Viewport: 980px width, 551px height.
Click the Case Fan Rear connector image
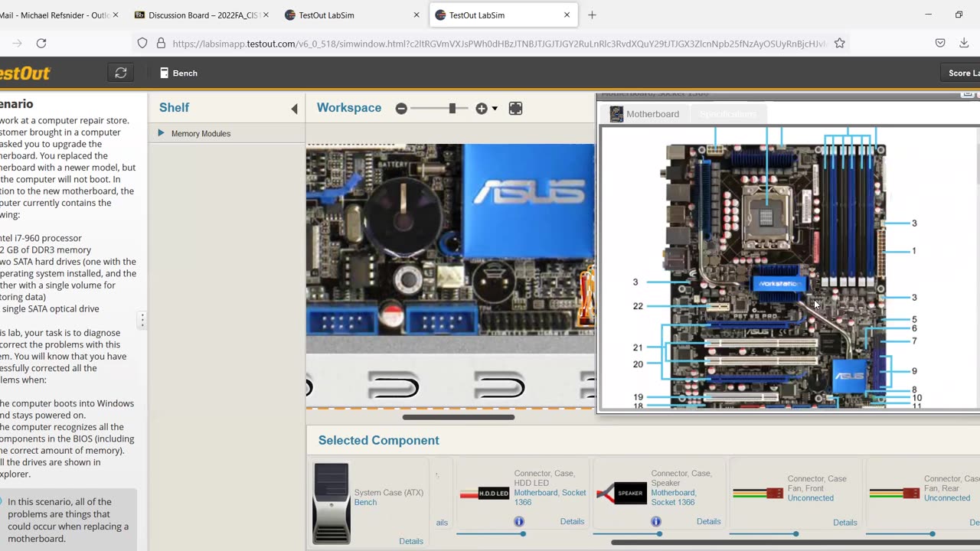coord(894,494)
